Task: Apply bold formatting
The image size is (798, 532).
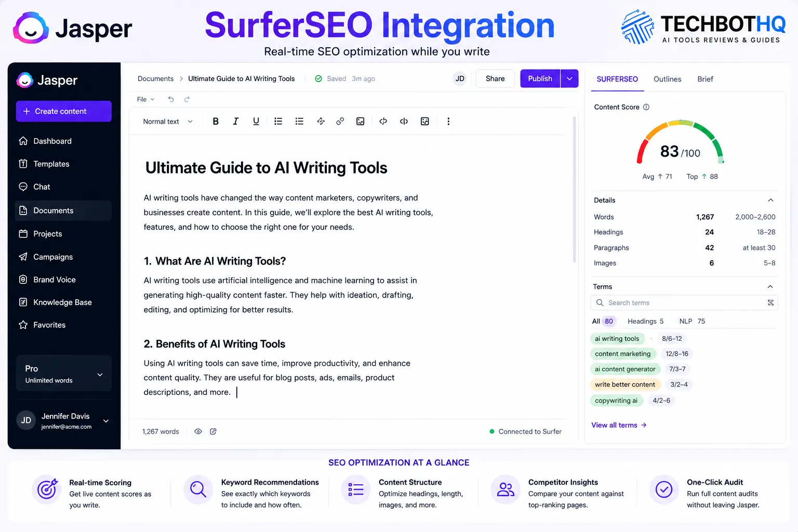Action: (216, 121)
